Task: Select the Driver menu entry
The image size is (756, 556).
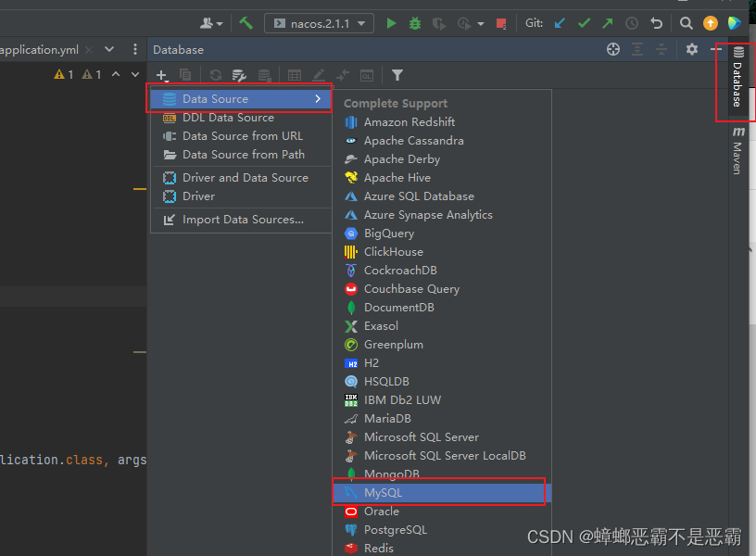Action: coord(241,196)
